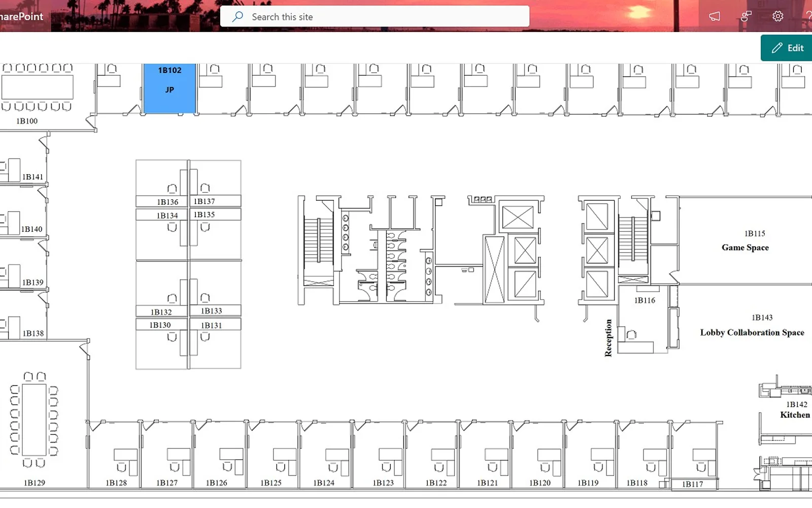Click the Edit button
The height and width of the screenshot is (508, 812).
pyautogui.click(x=787, y=48)
